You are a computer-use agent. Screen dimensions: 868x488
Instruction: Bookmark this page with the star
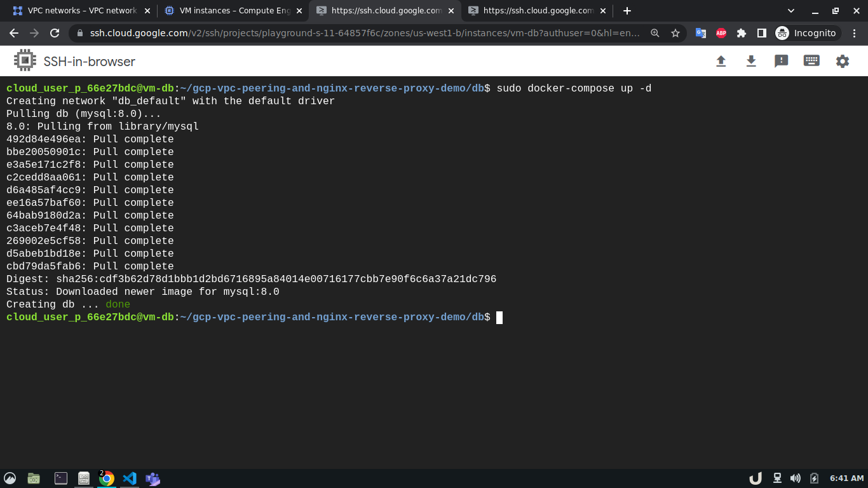point(675,33)
